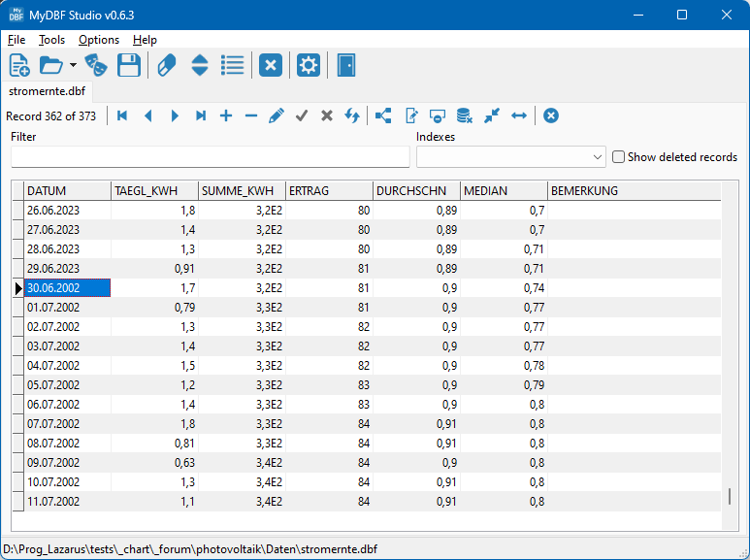The image size is (750, 560).
Task: Click date cell 07.07.2002
Action: (x=68, y=424)
